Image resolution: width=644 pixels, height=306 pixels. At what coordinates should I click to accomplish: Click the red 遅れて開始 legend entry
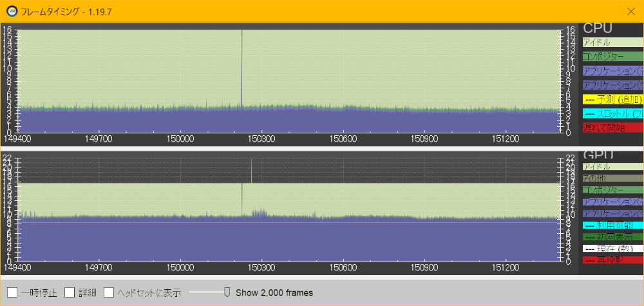point(613,128)
